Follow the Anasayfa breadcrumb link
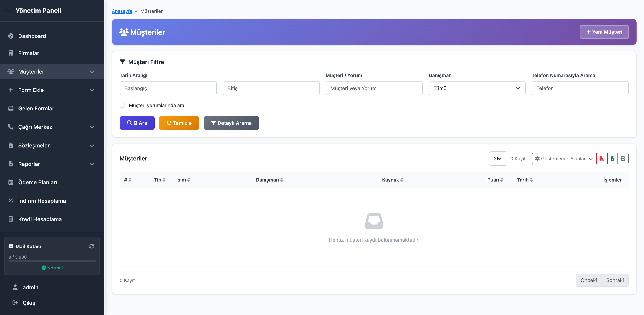Image resolution: width=644 pixels, height=315 pixels. point(122,11)
